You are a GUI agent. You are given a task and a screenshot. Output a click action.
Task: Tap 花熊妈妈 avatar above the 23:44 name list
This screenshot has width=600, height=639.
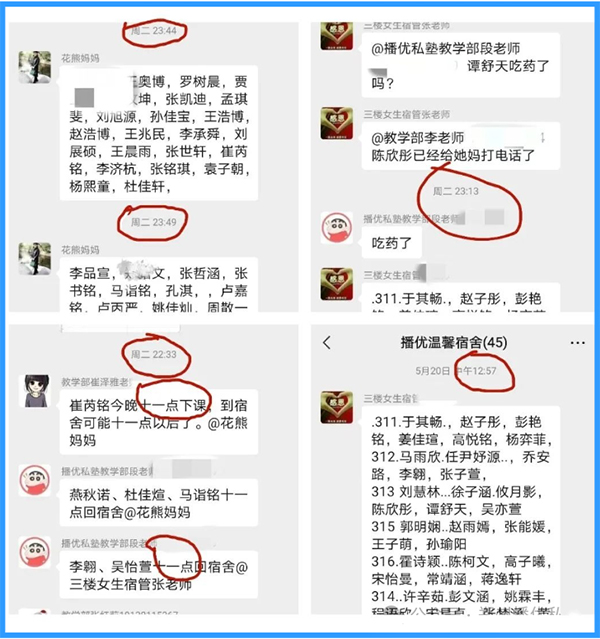35,67
